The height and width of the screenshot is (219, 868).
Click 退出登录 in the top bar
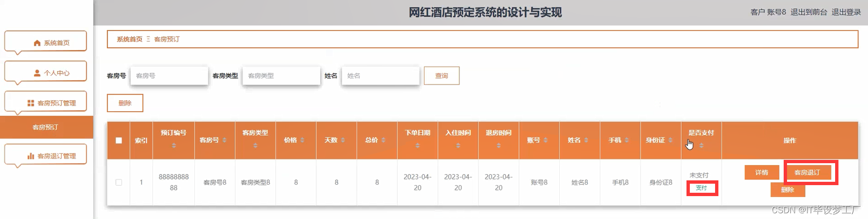(x=847, y=12)
